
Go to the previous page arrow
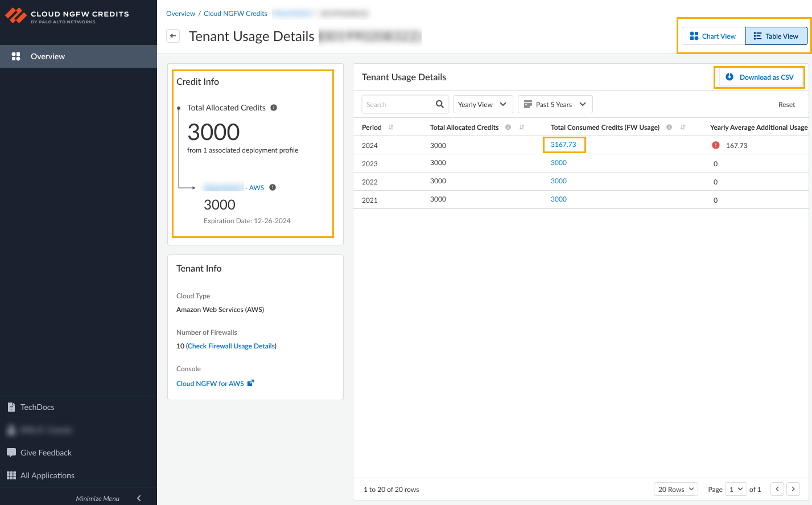[x=777, y=489]
